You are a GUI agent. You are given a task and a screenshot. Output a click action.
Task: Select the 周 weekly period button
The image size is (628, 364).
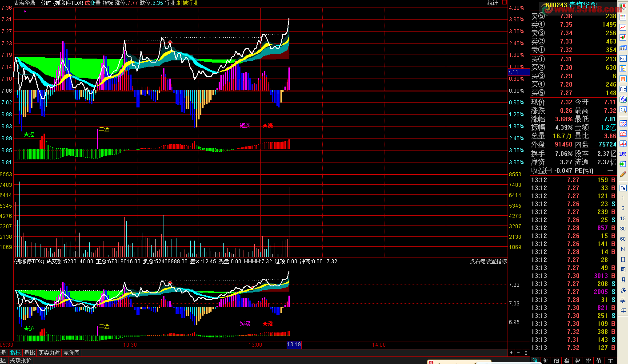point(623,269)
